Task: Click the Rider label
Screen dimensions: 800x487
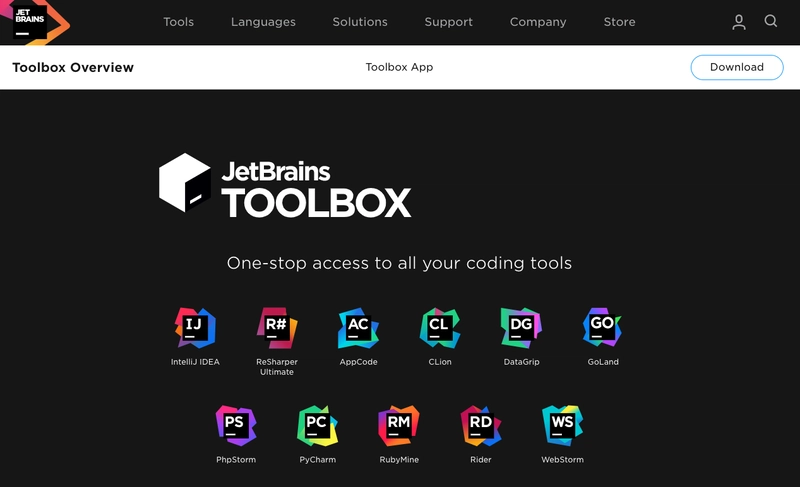Action: [481, 459]
